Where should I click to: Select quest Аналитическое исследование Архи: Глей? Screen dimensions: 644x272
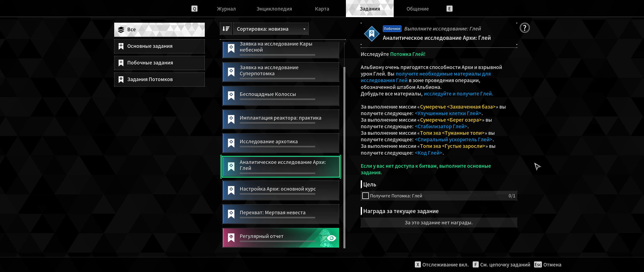pos(281,167)
